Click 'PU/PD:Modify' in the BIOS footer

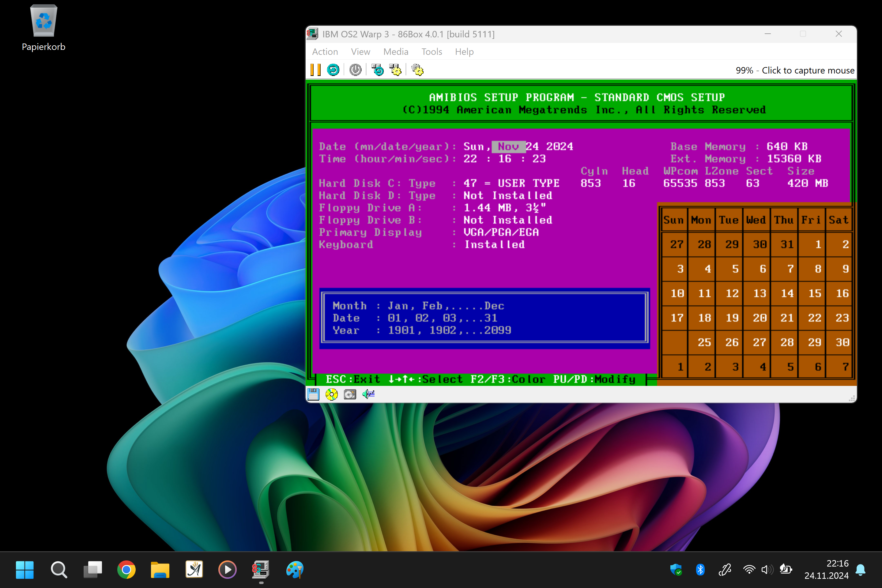point(594,379)
